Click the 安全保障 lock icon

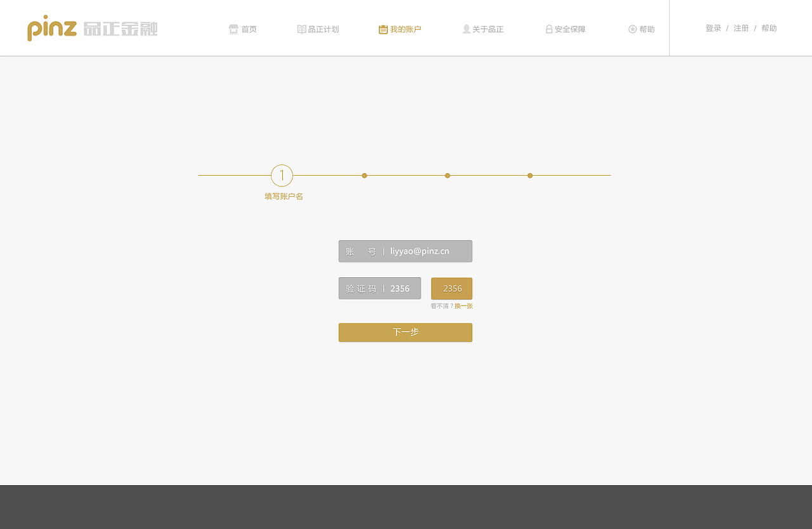coord(549,29)
